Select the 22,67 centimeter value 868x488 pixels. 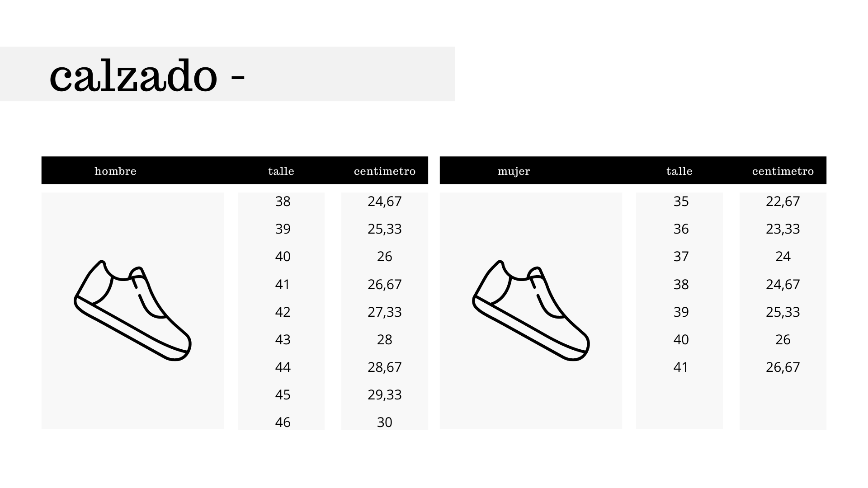pyautogui.click(x=783, y=201)
